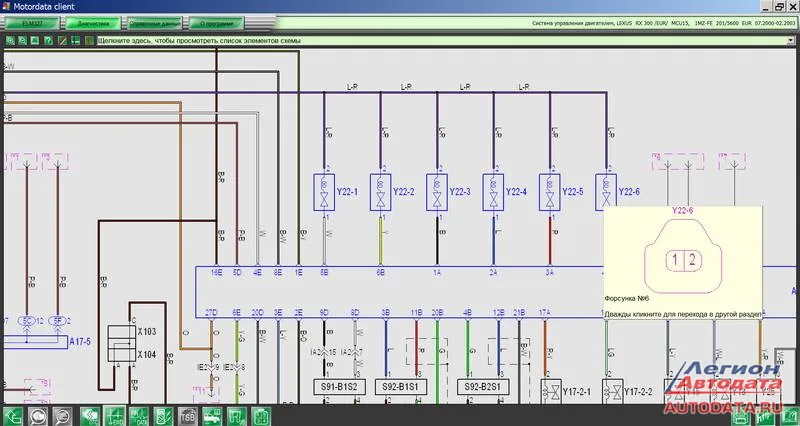800x426 pixels.
Task: Open the question mark help icon
Action: pyautogui.click(x=48, y=40)
